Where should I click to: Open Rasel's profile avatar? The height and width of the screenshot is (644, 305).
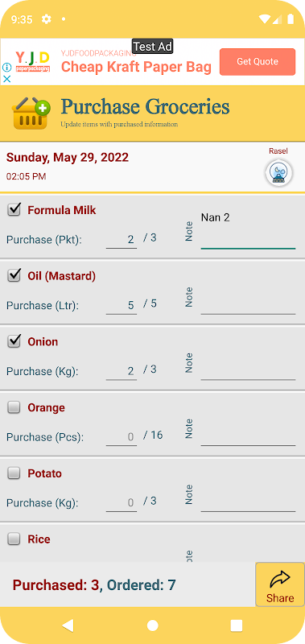click(x=278, y=173)
